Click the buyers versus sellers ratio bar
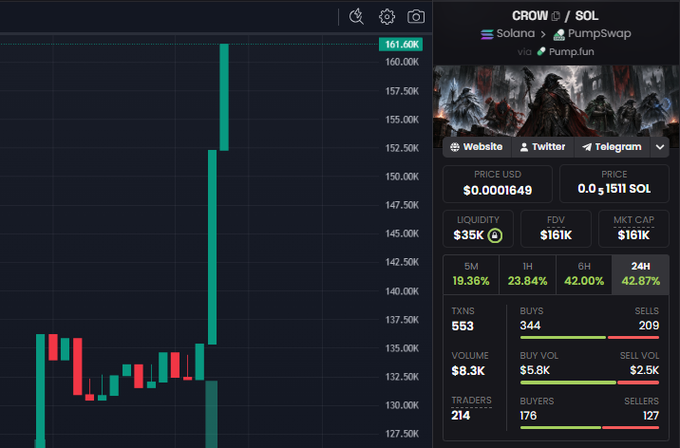 tap(589, 428)
